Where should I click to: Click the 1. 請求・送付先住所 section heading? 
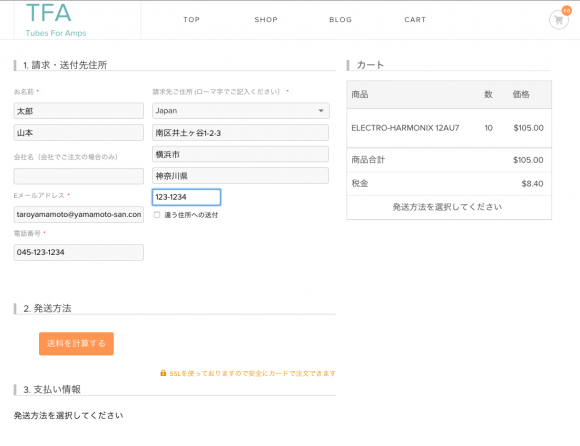[65, 65]
